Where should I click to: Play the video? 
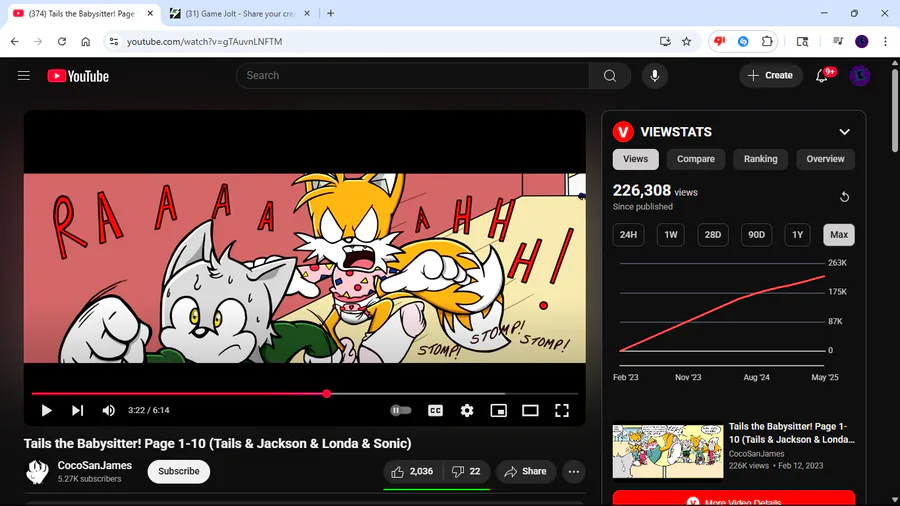(x=46, y=410)
